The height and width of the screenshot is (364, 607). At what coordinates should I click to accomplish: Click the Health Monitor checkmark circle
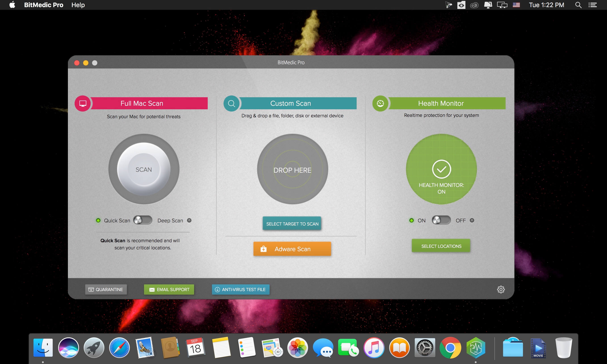[x=441, y=169]
